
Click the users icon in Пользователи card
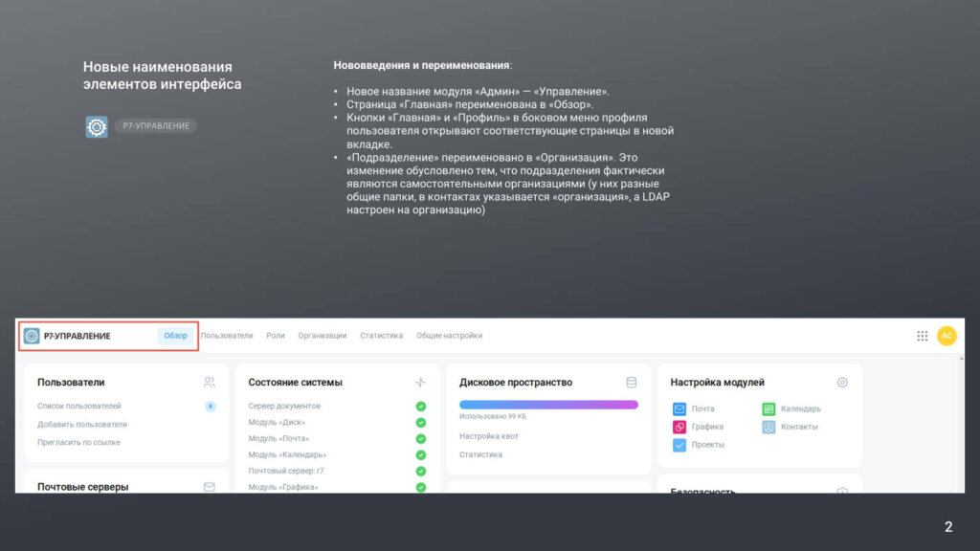(210, 383)
